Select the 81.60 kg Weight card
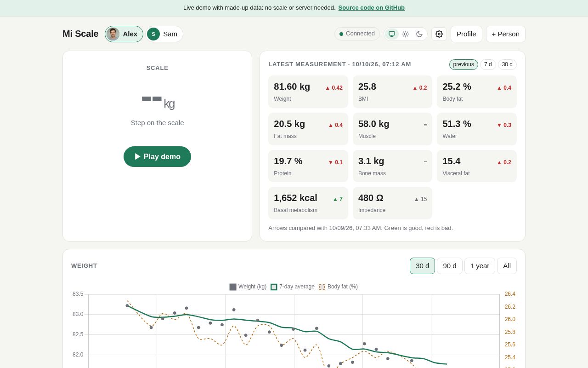This screenshot has width=588, height=368. (308, 92)
